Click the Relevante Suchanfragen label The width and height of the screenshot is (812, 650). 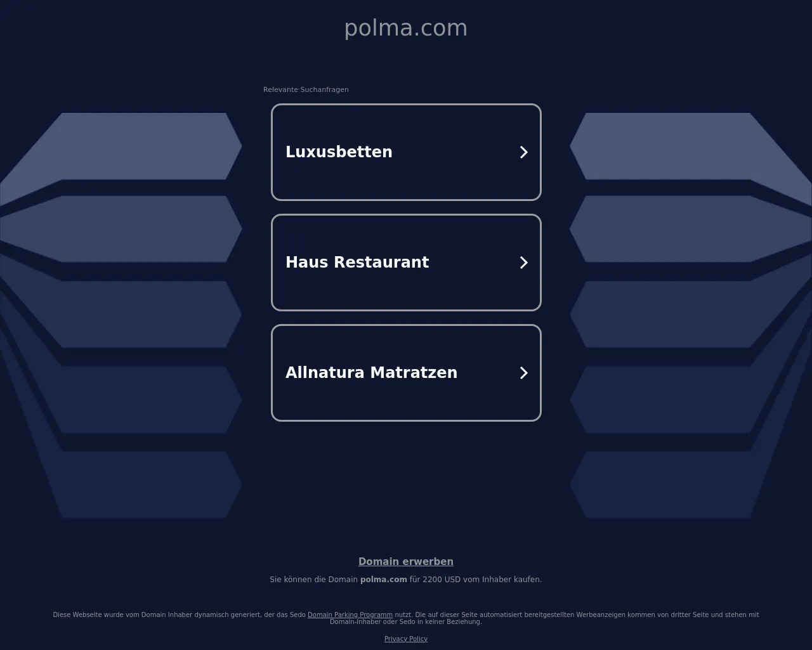coord(306,89)
